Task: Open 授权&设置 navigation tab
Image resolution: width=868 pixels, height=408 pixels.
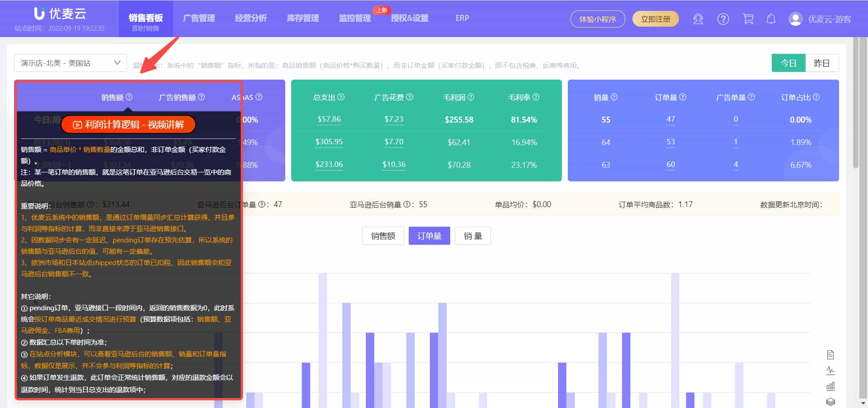Action: [410, 18]
